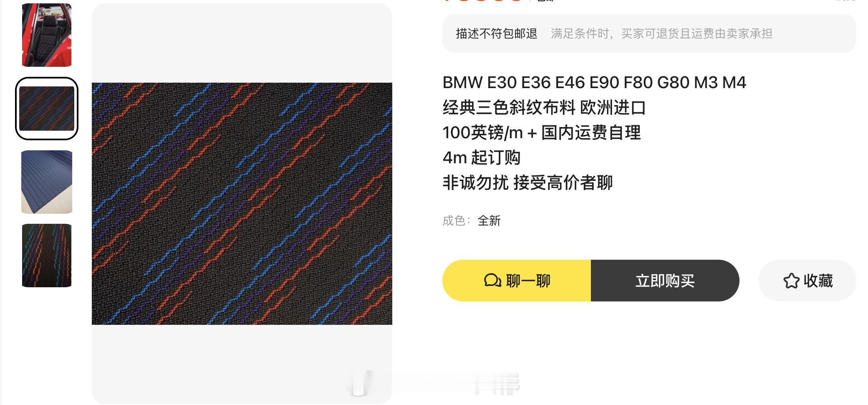Click the 满足条件时 return policy description
This screenshot has width=868, height=405.
[661, 33]
